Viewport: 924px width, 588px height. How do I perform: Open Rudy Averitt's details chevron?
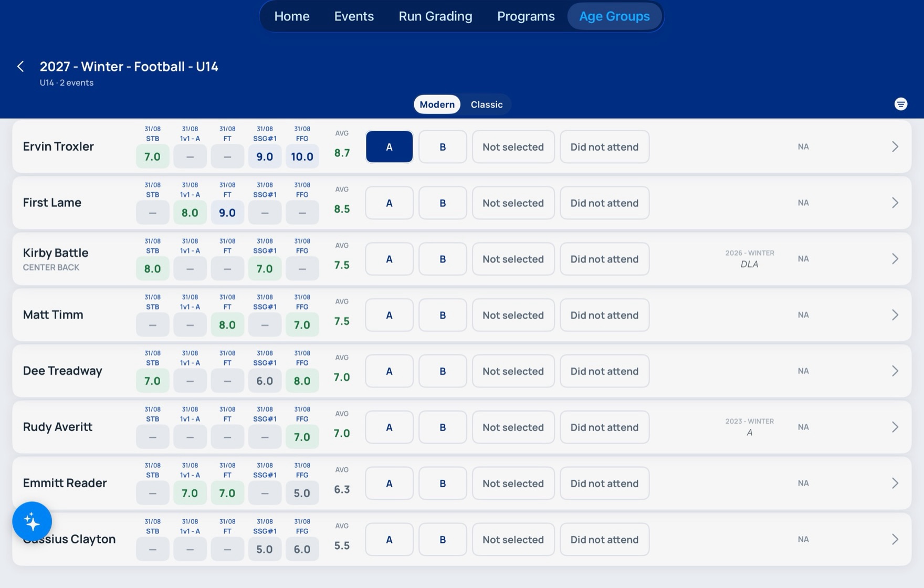895,427
